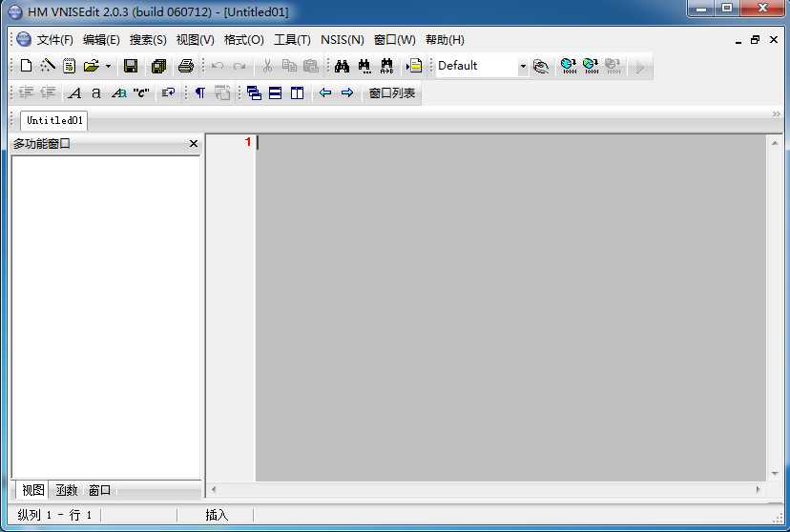This screenshot has height=532, width=790.
Task: Switch to the 视图 panel tab
Action: click(33, 490)
